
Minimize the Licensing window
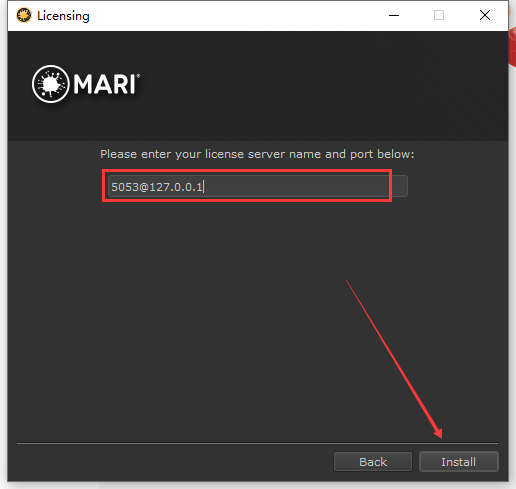tap(394, 15)
